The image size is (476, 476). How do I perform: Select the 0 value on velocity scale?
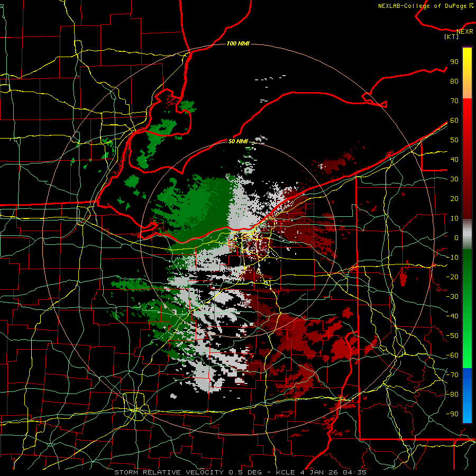tap(456, 237)
